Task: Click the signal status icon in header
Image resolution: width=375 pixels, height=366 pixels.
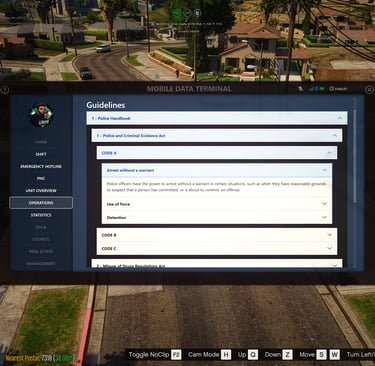Action: point(311,89)
